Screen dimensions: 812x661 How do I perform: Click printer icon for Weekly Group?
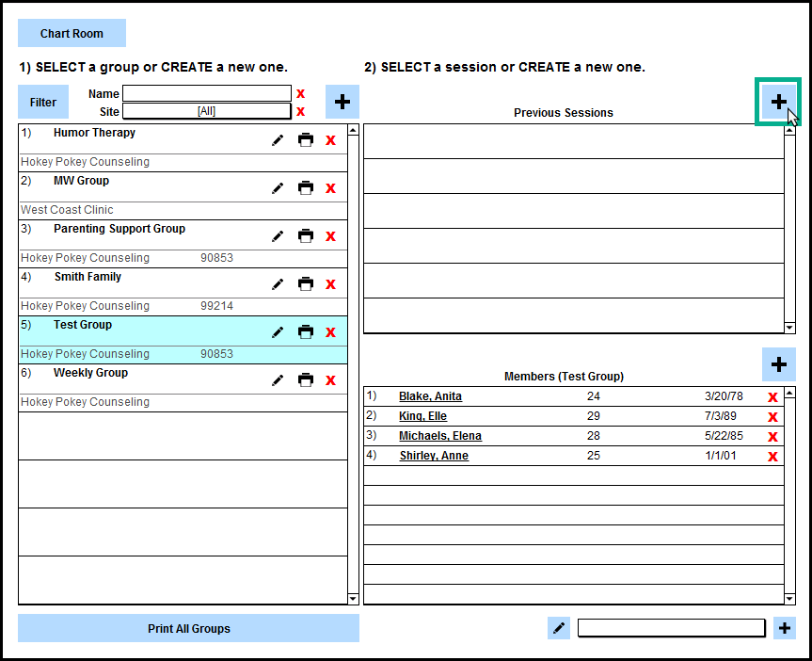point(306,380)
